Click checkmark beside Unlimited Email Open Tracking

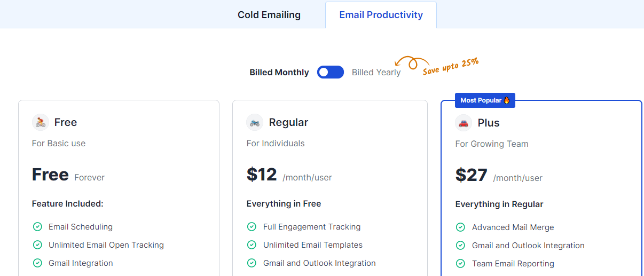(x=37, y=245)
